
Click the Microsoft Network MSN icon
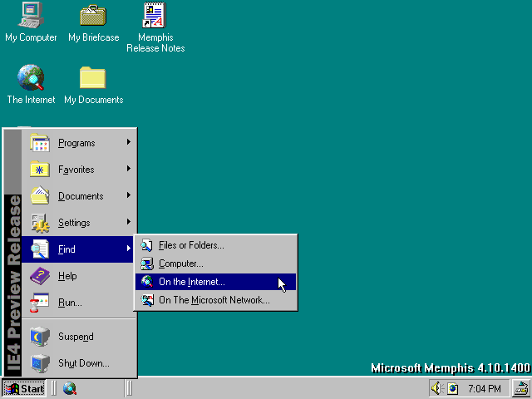pyautogui.click(x=147, y=300)
